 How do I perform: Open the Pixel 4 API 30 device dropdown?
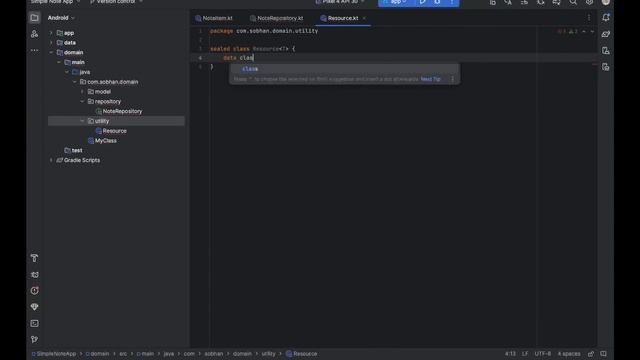tap(340, 2)
